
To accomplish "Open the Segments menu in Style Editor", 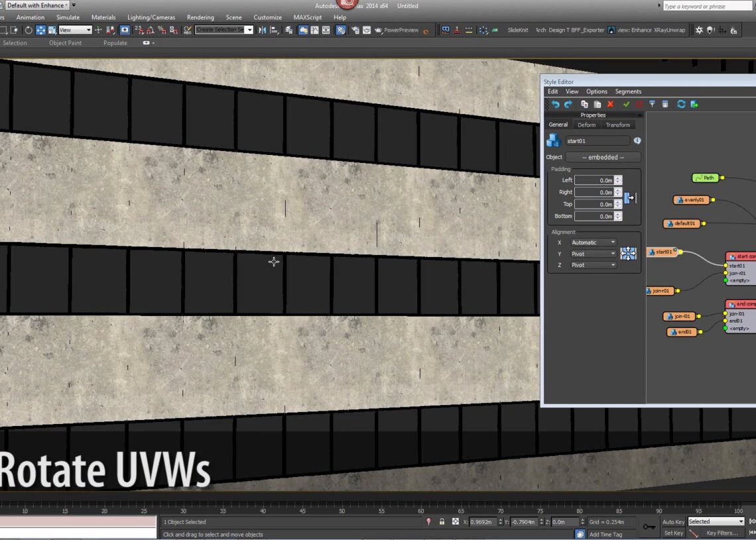I will tap(628, 91).
